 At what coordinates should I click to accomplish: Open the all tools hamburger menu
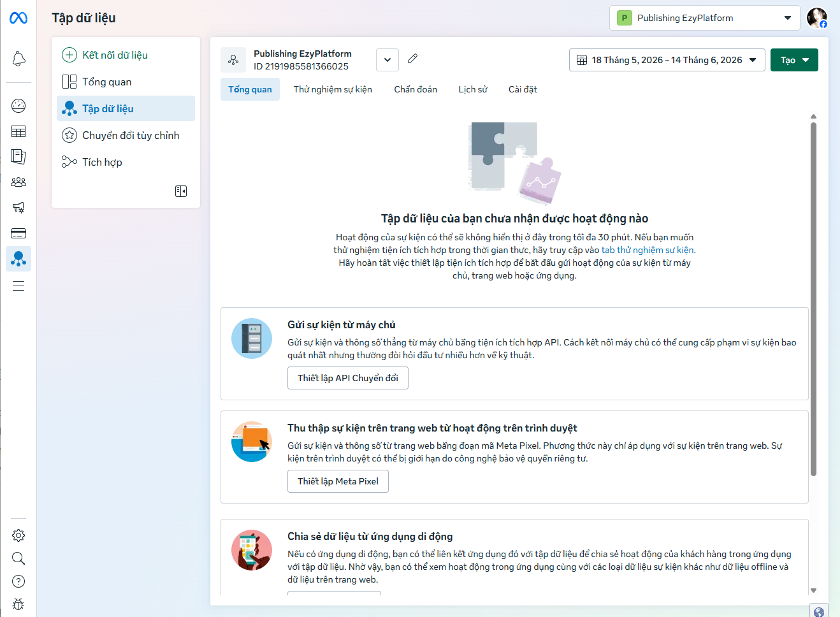pos(18,286)
